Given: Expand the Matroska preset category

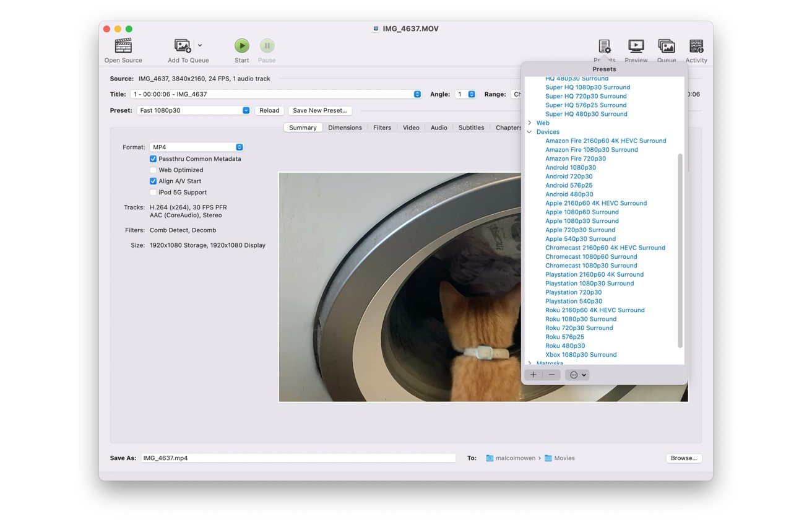Looking at the screenshot, I should coord(530,363).
